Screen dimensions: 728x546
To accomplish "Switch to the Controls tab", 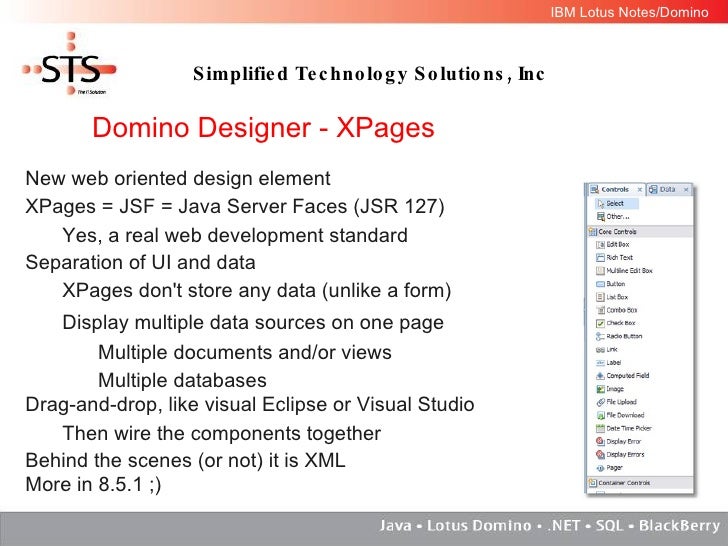I will pyautogui.click(x=614, y=189).
